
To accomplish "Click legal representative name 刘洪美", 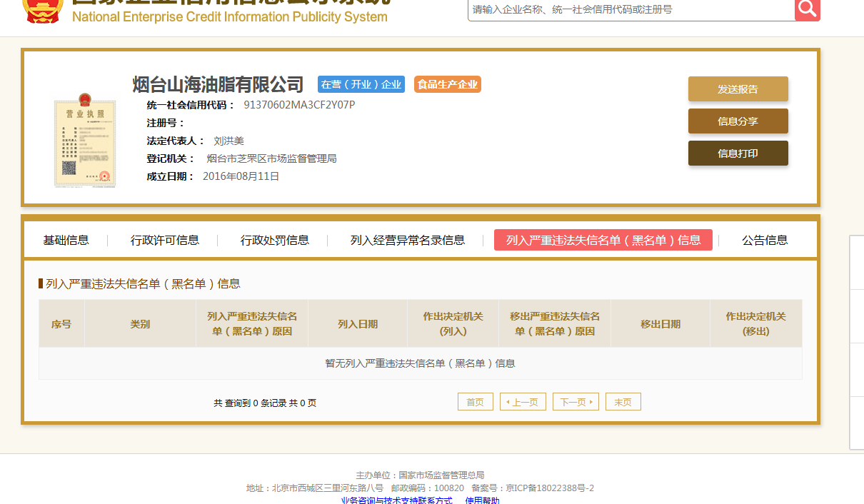I will tap(229, 141).
